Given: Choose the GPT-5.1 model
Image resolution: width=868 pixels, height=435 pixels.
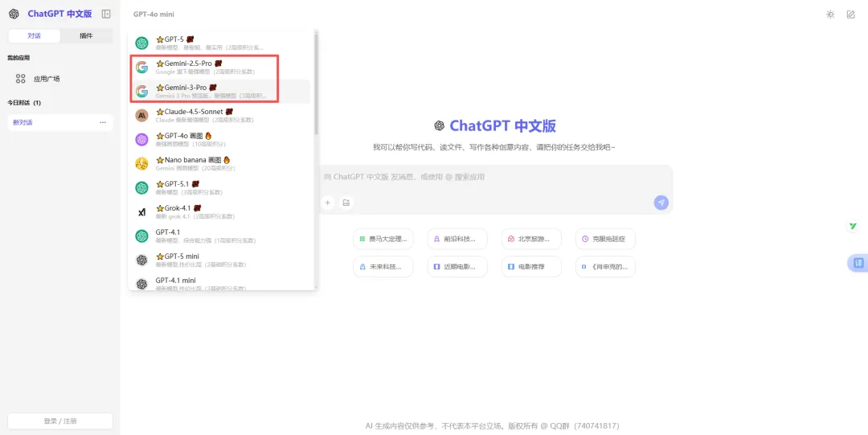Looking at the screenshot, I should pyautogui.click(x=222, y=187).
